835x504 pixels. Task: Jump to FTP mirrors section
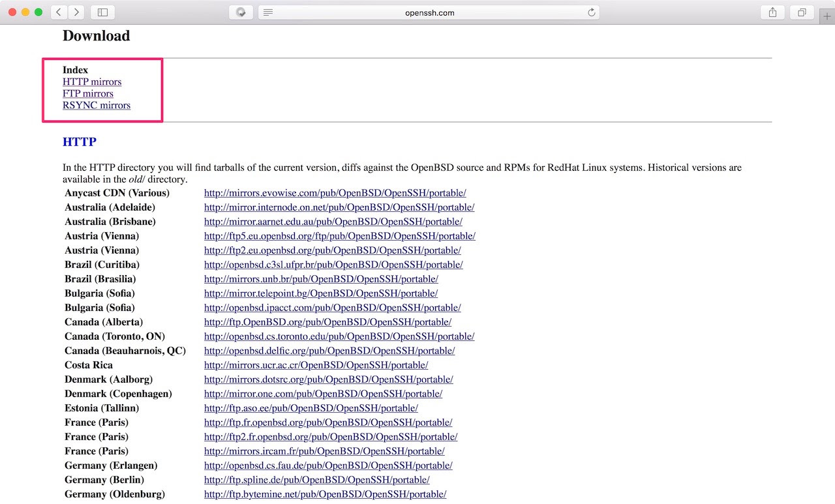coord(88,93)
